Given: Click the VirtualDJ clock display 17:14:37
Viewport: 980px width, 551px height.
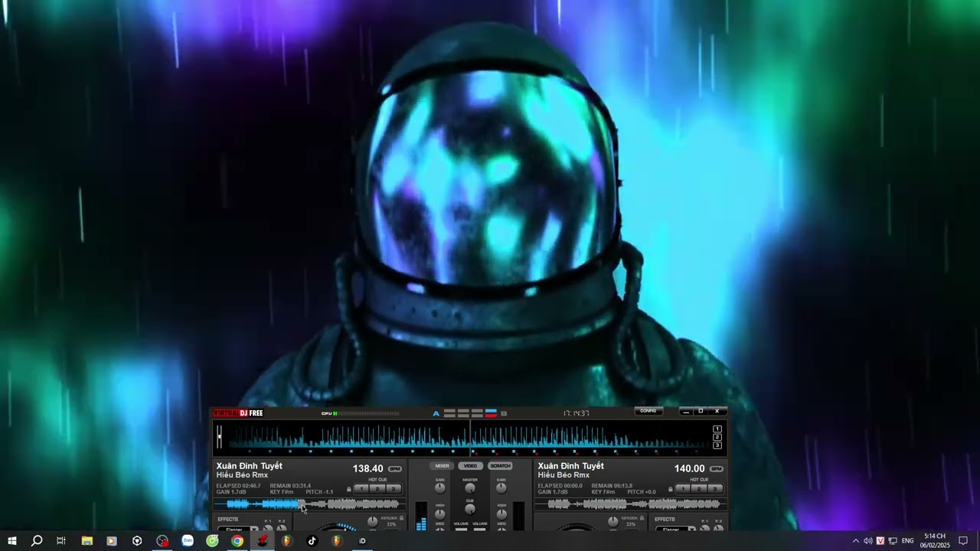Looking at the screenshot, I should coord(576,413).
